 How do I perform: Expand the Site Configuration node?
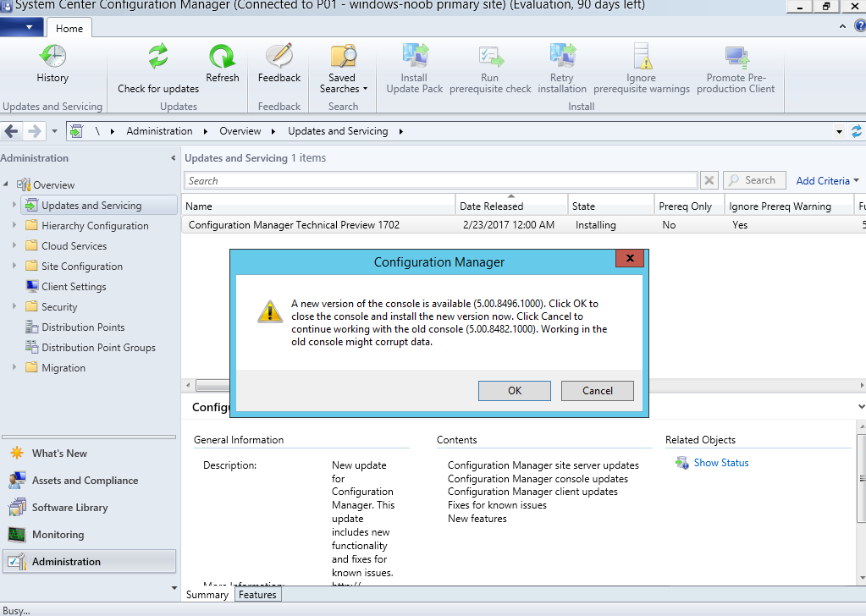[x=14, y=266]
